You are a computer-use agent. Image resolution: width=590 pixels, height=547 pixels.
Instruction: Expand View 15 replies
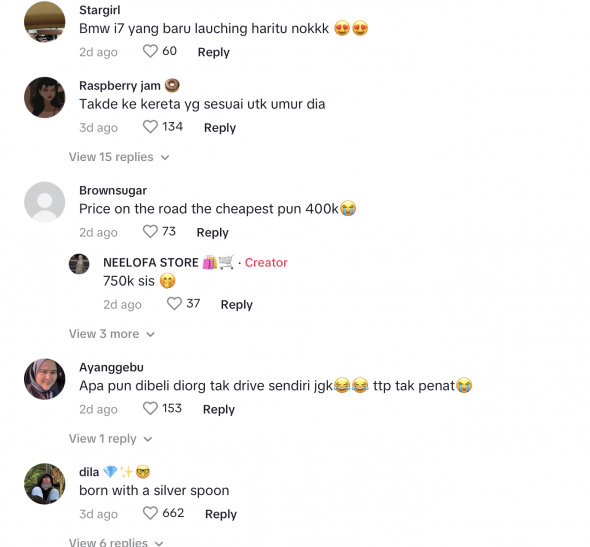pyautogui.click(x=119, y=157)
